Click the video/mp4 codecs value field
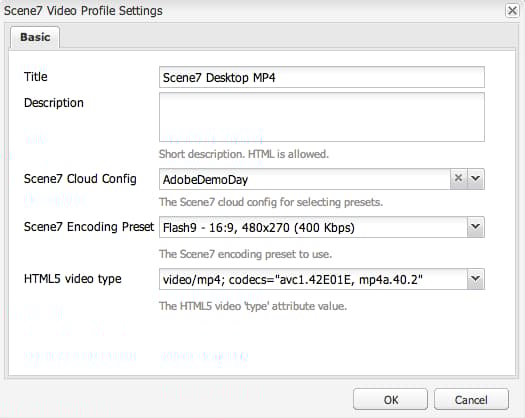Image resolution: width=525 pixels, height=418 pixels. pyautogui.click(x=313, y=279)
